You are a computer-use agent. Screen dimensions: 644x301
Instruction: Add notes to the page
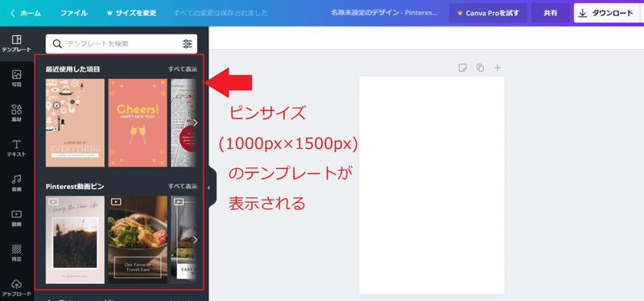click(x=462, y=68)
